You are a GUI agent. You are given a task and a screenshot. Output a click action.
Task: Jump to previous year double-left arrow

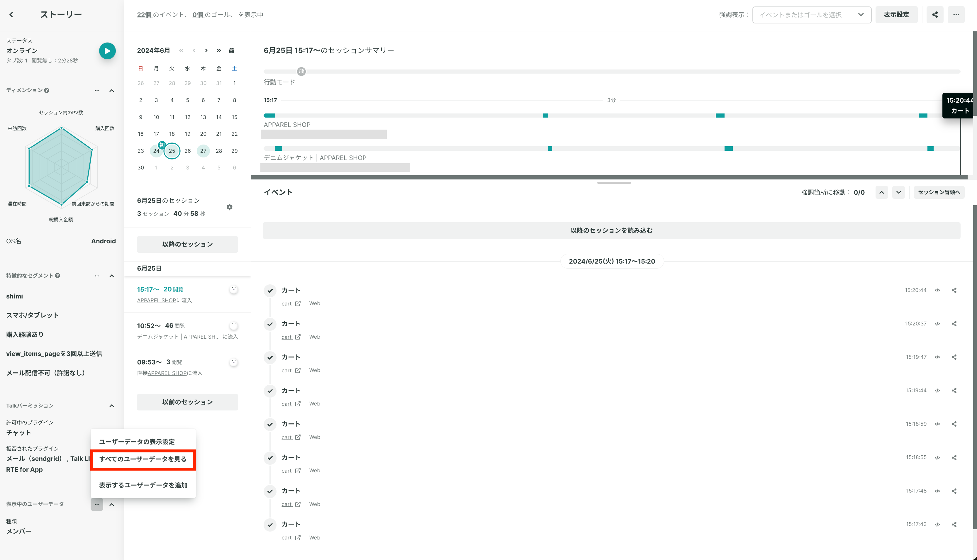181,50
